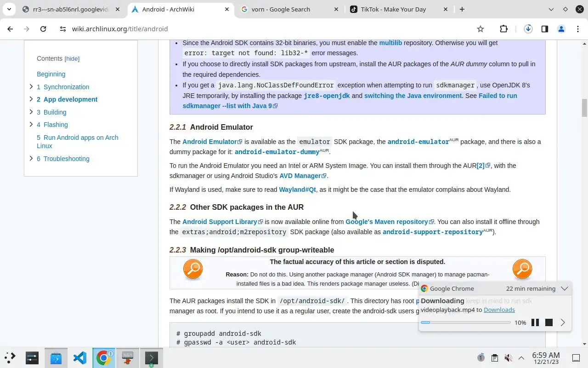
Task: Pause the videoplayback.mp4 download
Action: (535, 322)
